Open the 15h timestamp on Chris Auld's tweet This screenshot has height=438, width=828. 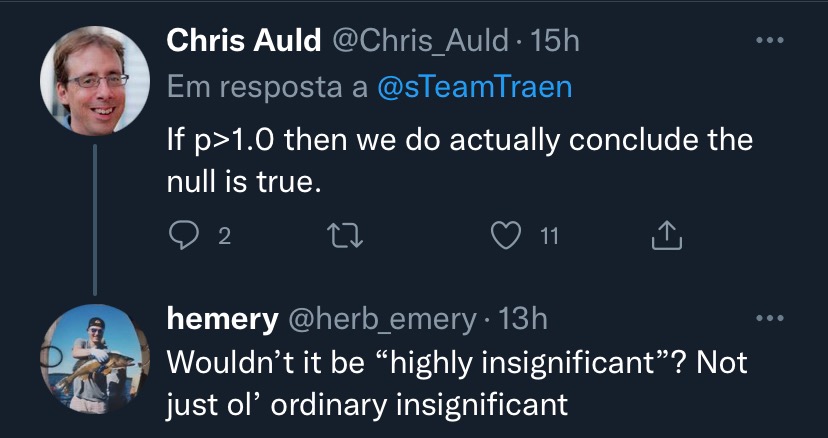553,41
